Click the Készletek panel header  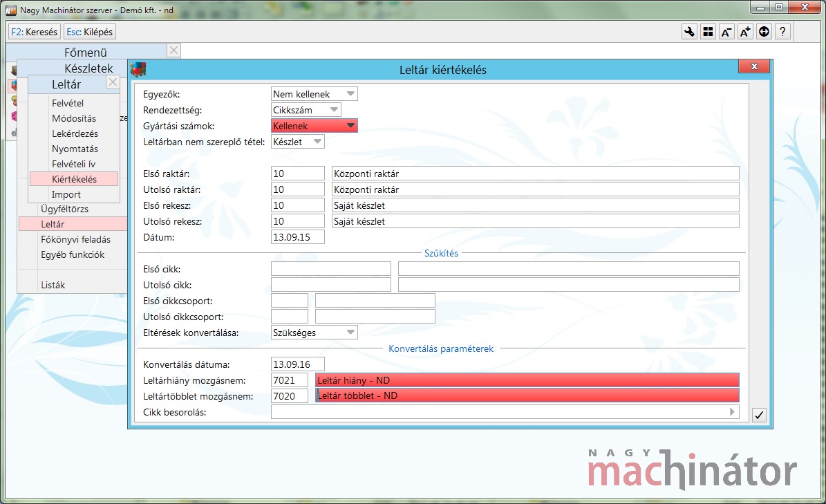pos(73,68)
